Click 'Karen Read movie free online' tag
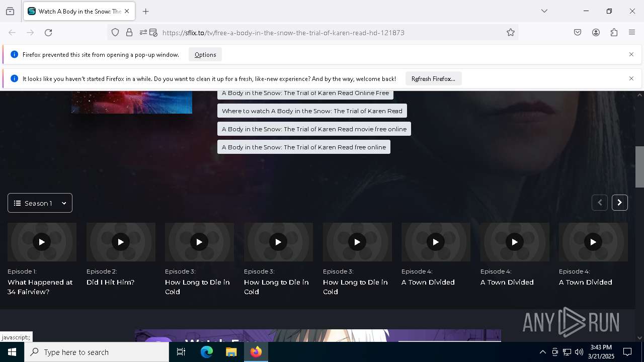644x362 pixels. (314, 129)
